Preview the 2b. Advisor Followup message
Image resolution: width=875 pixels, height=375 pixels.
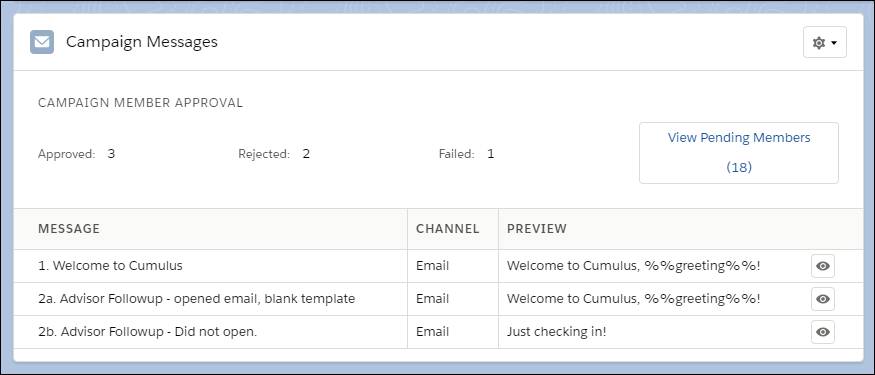[823, 332]
